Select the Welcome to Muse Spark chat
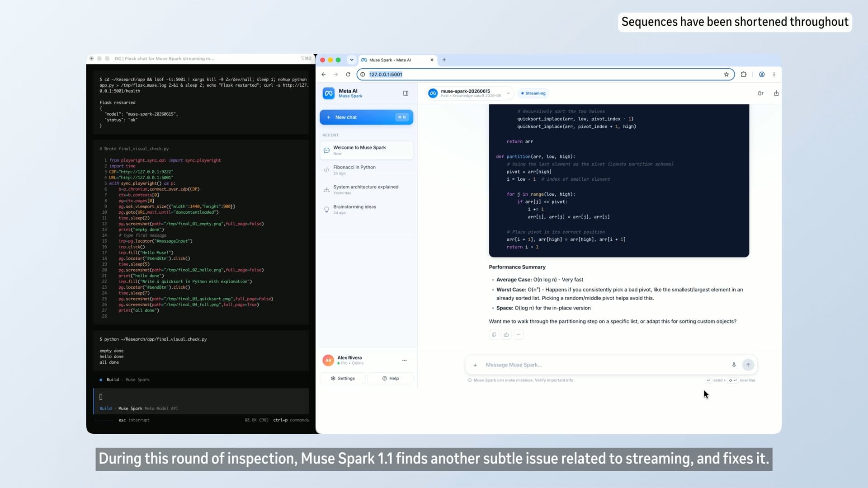 click(x=366, y=150)
